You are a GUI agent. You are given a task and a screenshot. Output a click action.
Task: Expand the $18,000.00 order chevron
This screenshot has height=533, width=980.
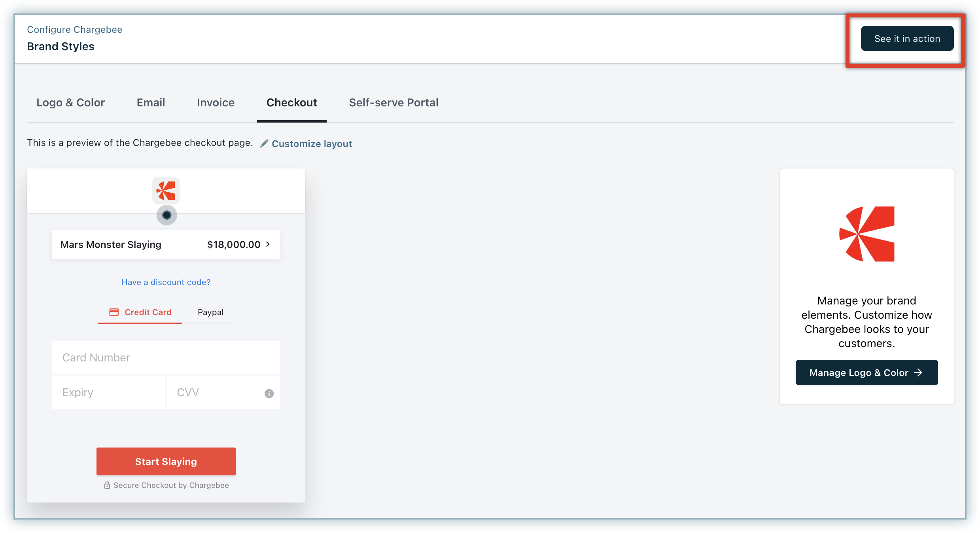coord(268,244)
